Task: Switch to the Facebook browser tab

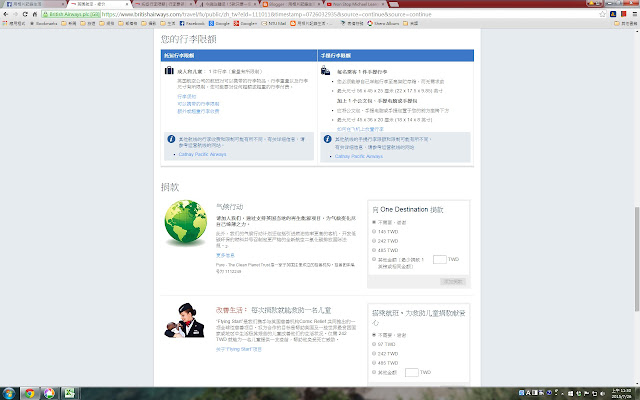Action: (x=34, y=4)
